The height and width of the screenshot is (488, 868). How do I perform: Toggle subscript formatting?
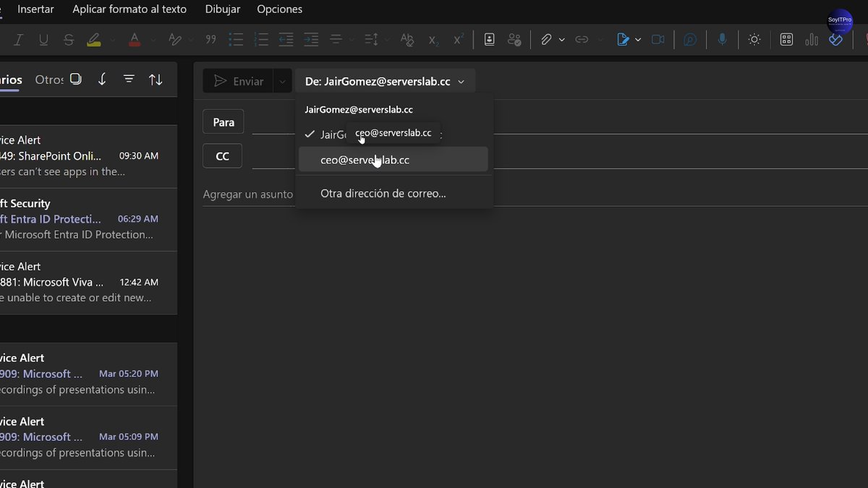433,40
